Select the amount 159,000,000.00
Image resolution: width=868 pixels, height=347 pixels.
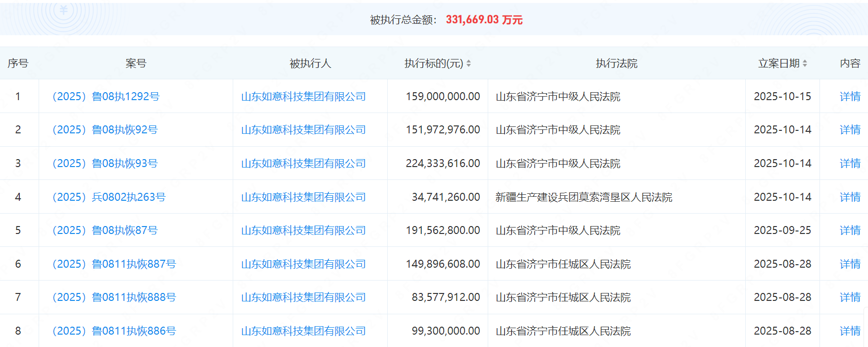443,96
